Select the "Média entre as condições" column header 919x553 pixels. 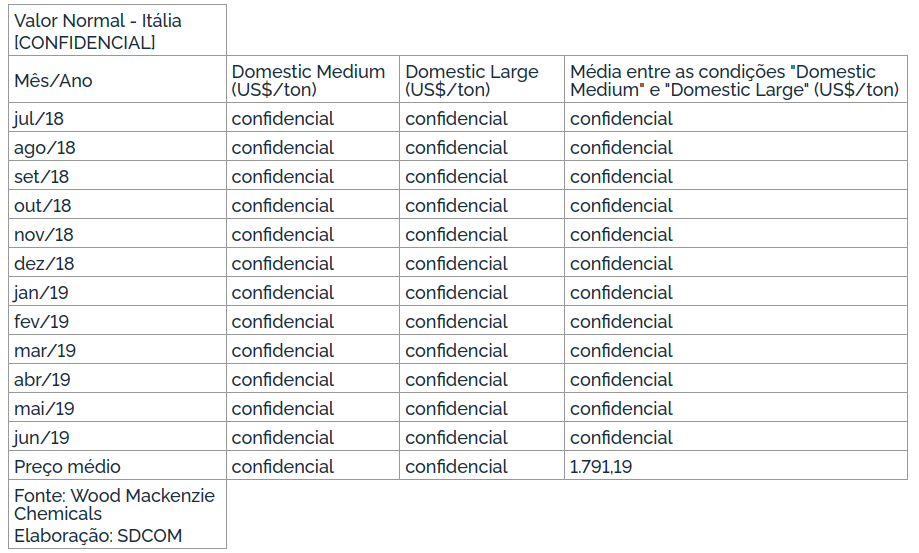(734, 81)
